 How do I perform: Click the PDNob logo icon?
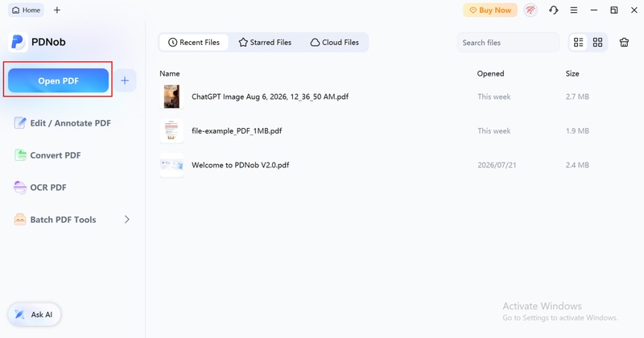click(x=18, y=42)
